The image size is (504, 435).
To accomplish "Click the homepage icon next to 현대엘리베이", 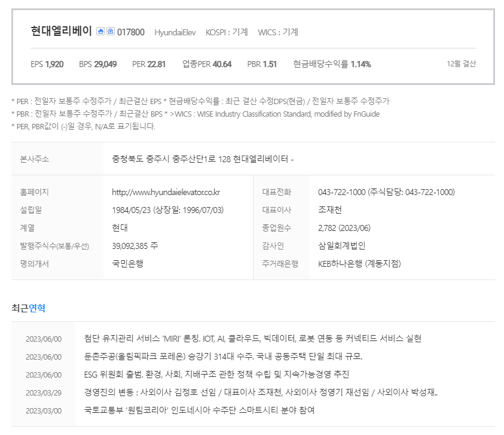I will point(100,31).
